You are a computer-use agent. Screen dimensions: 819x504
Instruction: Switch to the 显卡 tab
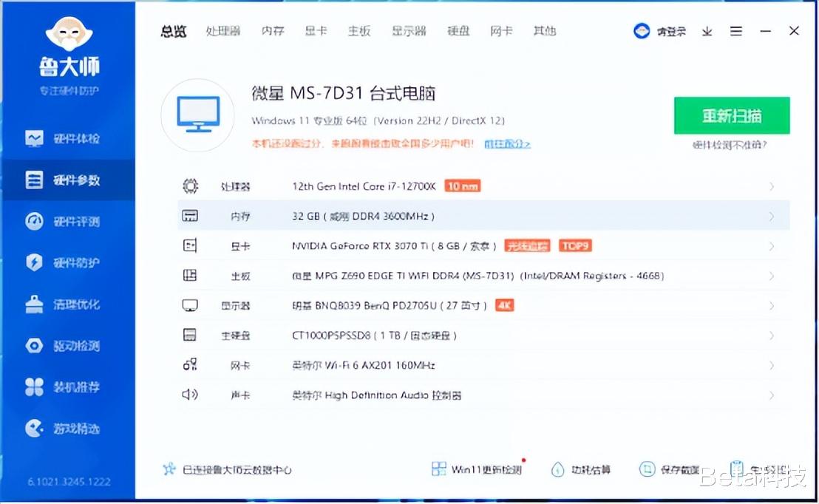coord(316,31)
